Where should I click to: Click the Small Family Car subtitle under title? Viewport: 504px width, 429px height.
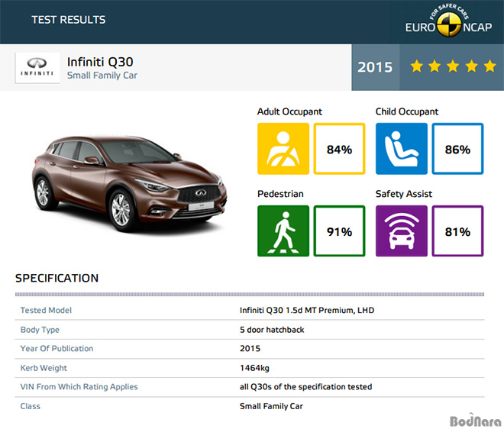(102, 76)
